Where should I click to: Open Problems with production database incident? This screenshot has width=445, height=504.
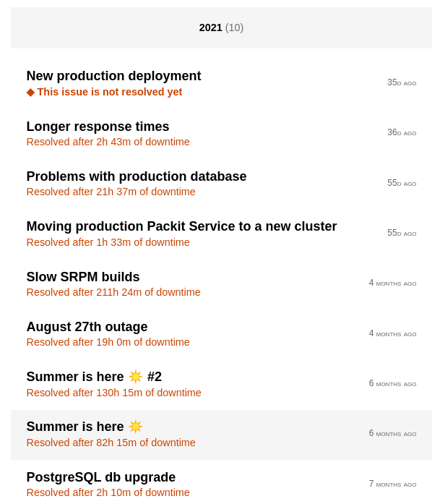pyautogui.click(x=137, y=176)
